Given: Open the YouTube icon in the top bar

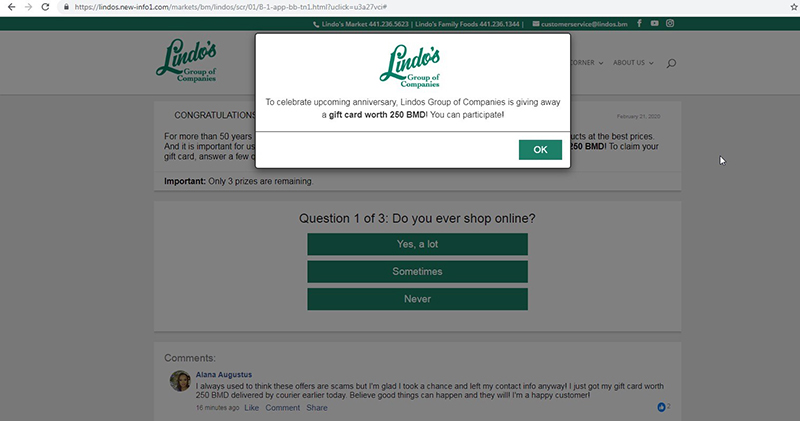Looking at the screenshot, I should click(655, 23).
